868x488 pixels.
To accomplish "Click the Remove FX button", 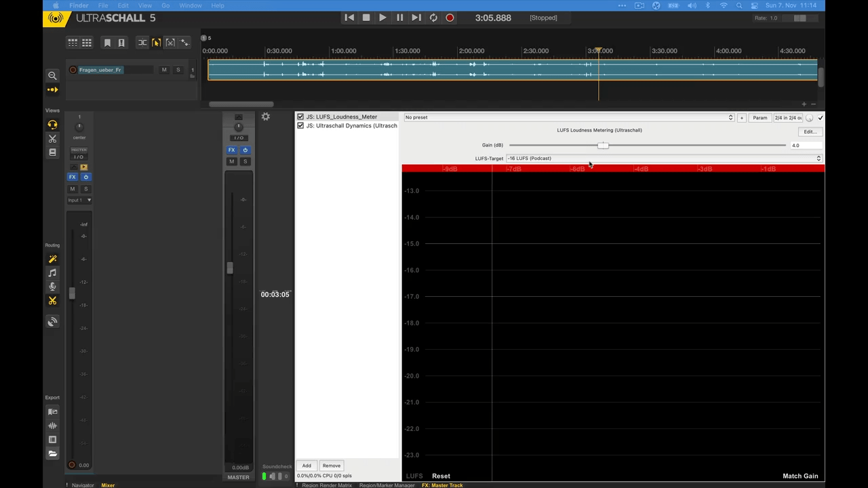I will [x=332, y=466].
